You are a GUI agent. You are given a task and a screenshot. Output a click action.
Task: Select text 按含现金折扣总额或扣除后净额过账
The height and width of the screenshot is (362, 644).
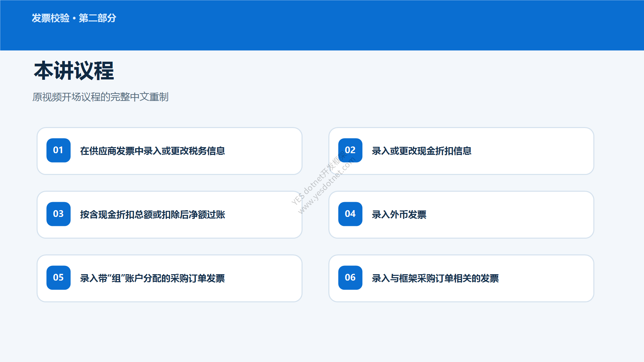153,215
